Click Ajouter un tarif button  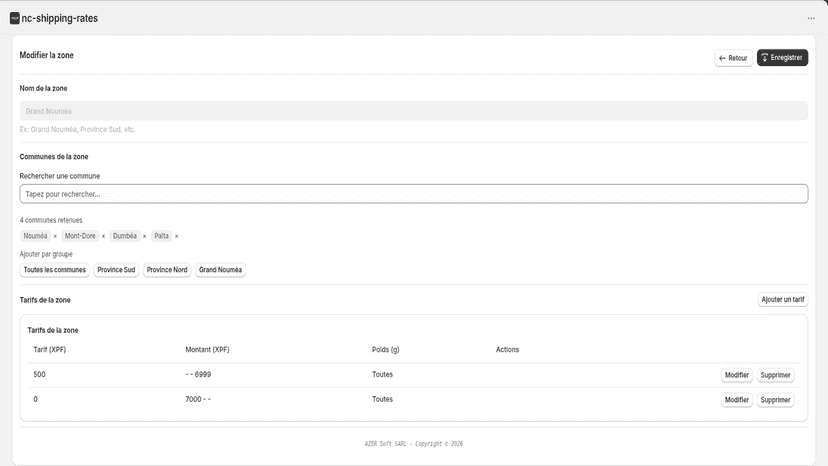point(783,300)
